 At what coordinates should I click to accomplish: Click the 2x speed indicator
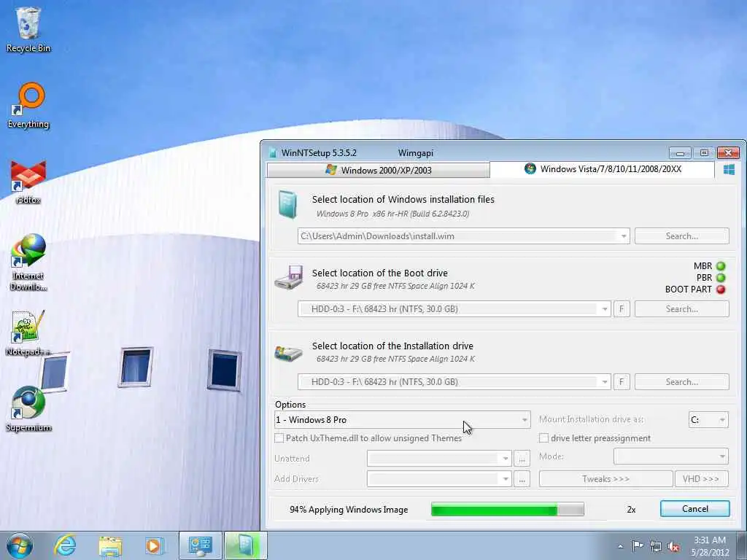[x=631, y=510]
